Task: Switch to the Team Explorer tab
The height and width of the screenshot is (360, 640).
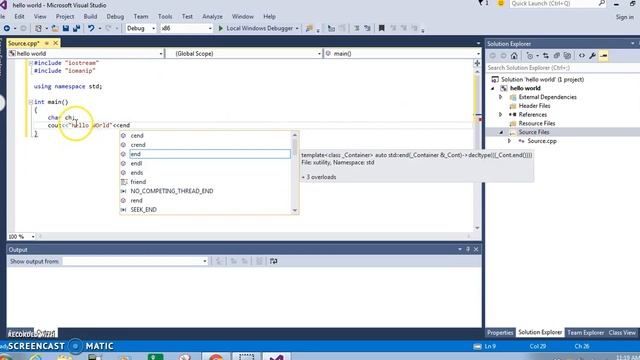Action: tap(585, 333)
